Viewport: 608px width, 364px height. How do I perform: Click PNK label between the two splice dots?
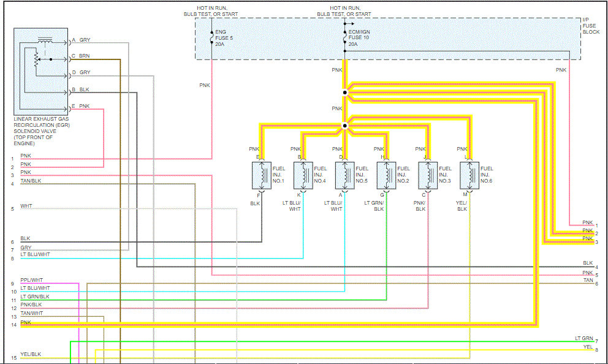337,108
